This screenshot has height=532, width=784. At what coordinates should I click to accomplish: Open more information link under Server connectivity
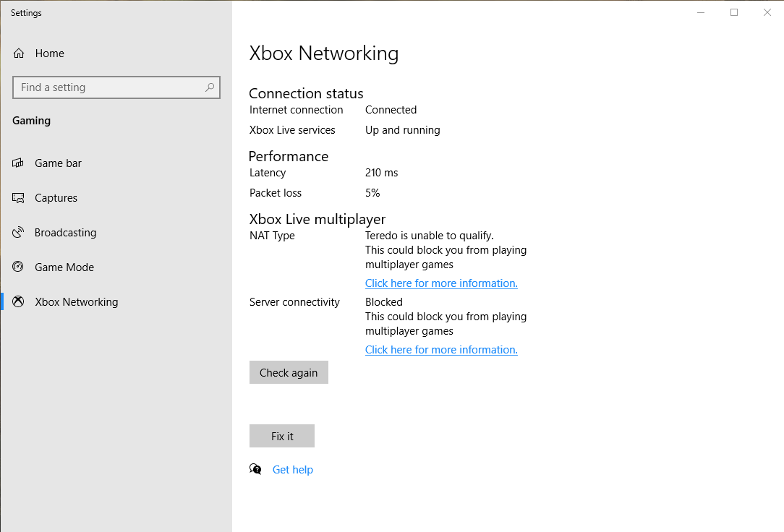[441, 350]
